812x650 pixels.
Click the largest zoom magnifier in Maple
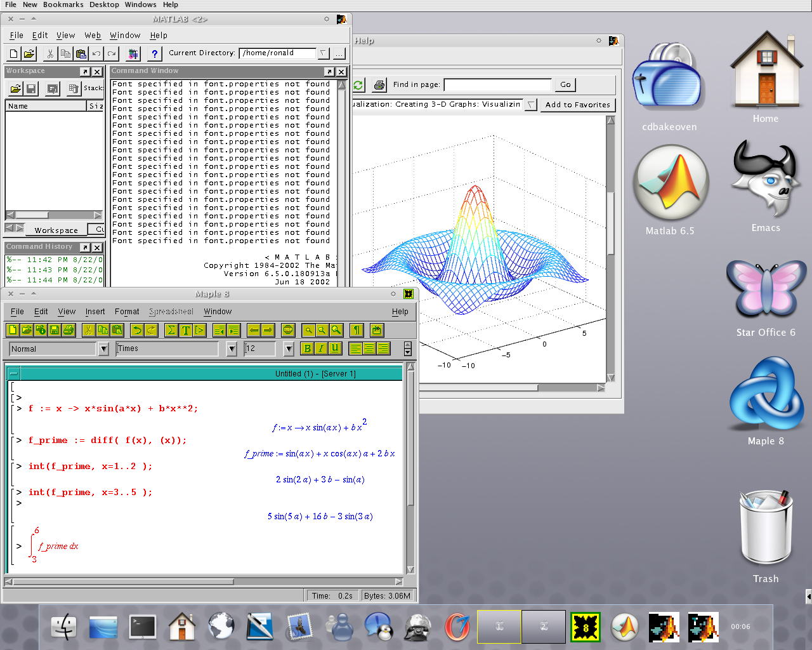pos(336,330)
